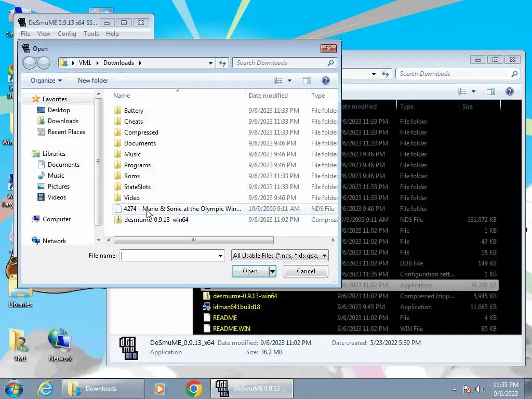Select Music library in sidebar
Screen dimensions: 532x399
[x=56, y=176]
